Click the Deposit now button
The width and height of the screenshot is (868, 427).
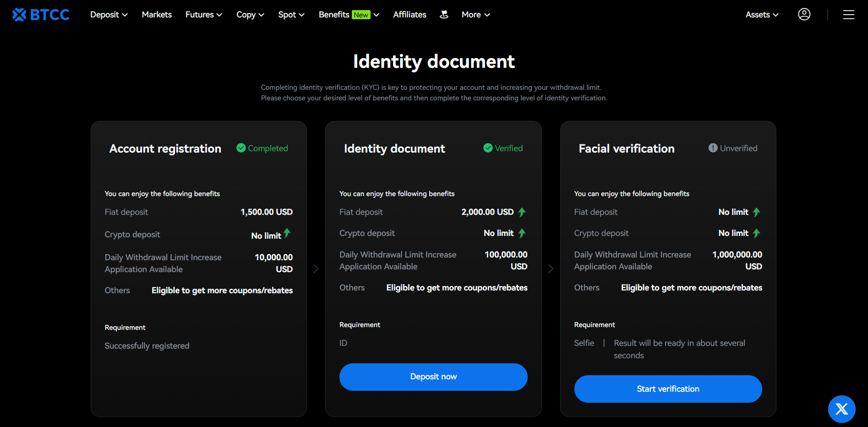pos(433,377)
